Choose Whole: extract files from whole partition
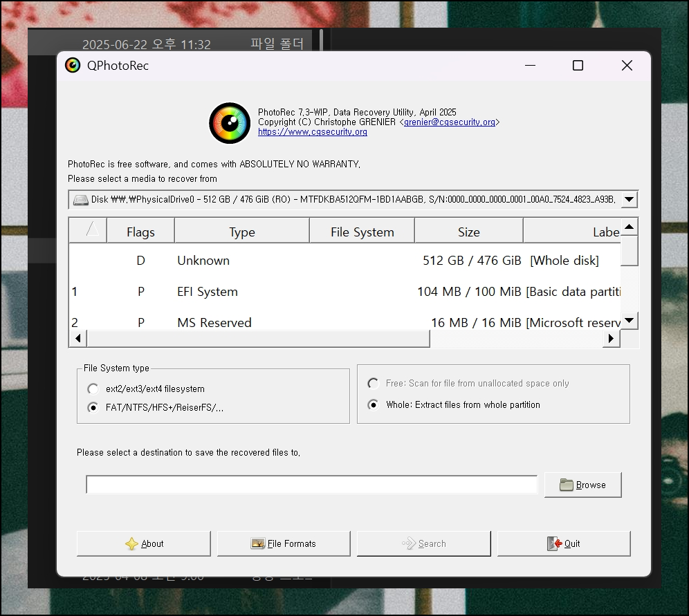The height and width of the screenshot is (616, 689). (x=373, y=405)
